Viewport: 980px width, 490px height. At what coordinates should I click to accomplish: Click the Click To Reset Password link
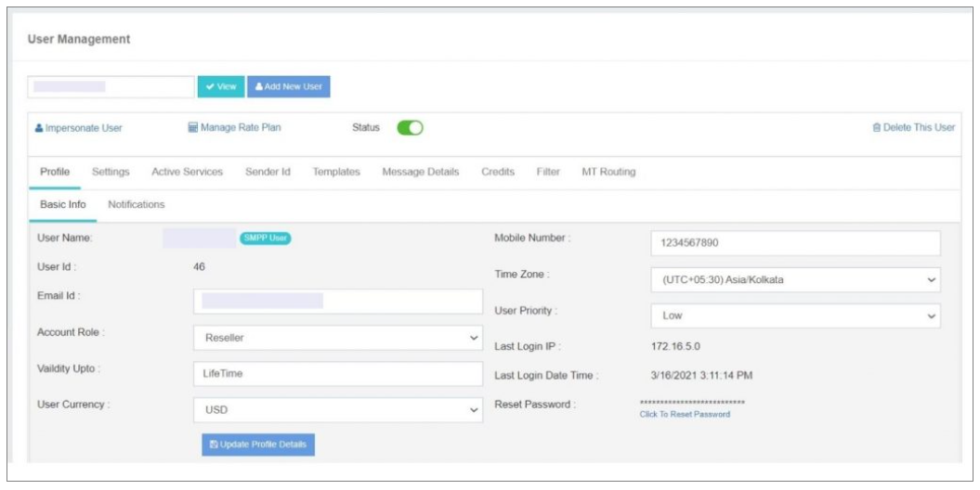point(685,414)
